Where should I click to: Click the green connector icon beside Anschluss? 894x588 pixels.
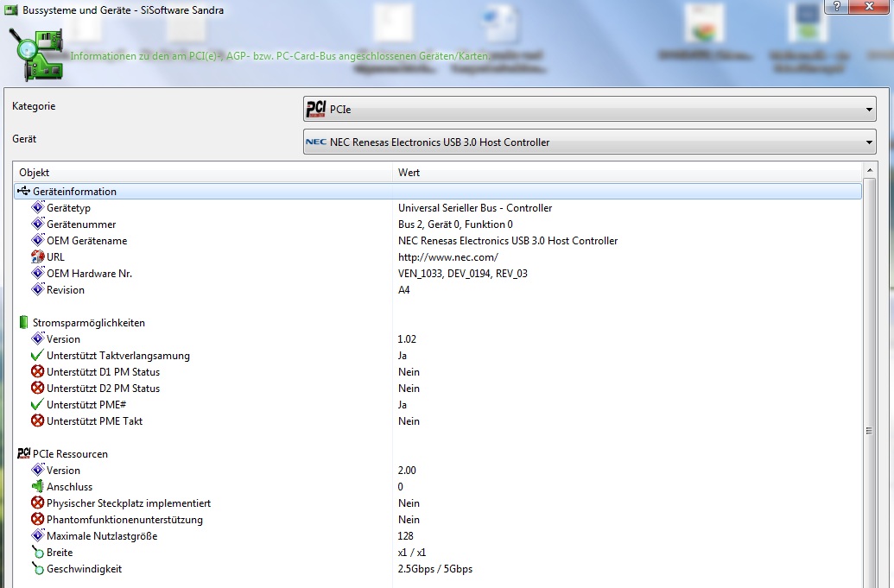(38, 487)
